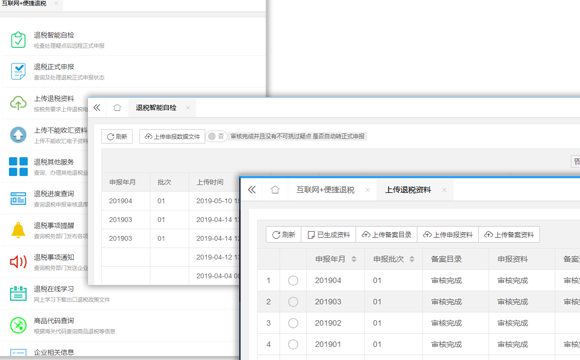
Task: Click the blue 上传不能收汇资料 arrow icon
Action: pyautogui.click(x=18, y=135)
